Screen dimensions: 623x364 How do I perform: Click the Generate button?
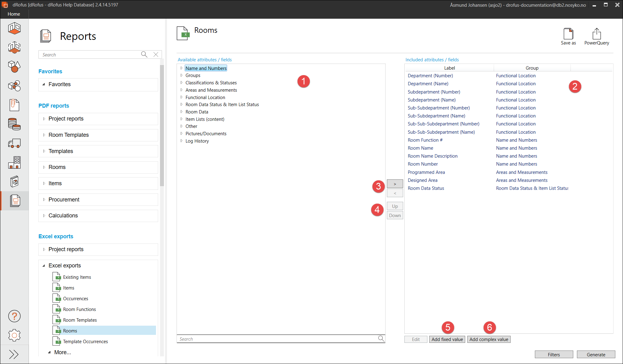pos(596,354)
